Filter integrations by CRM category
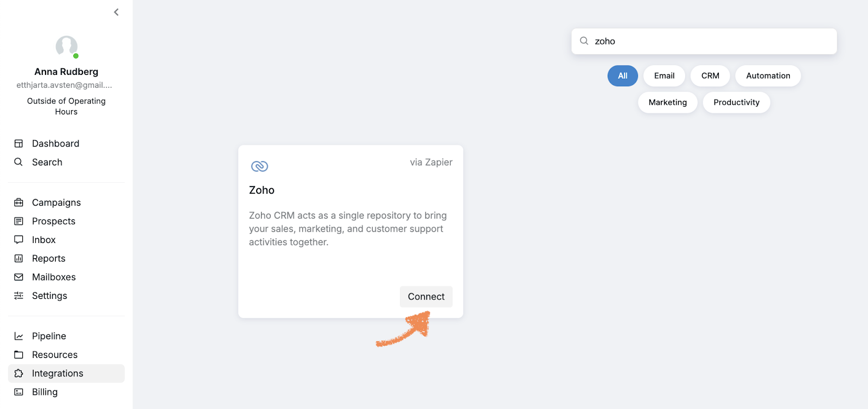868x409 pixels. click(x=710, y=76)
